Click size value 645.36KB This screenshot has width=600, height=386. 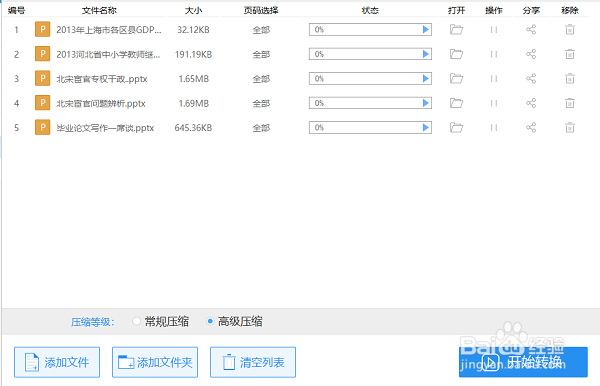[x=193, y=128]
